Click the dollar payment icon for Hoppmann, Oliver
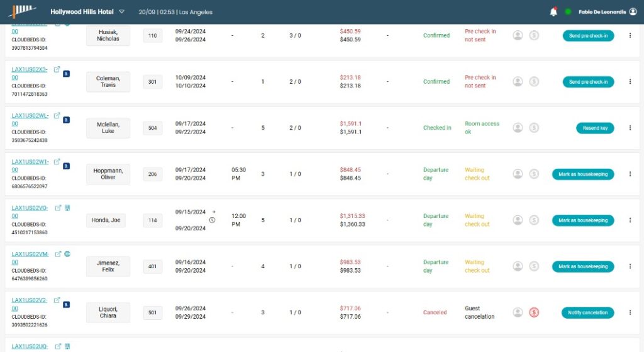 (534, 174)
